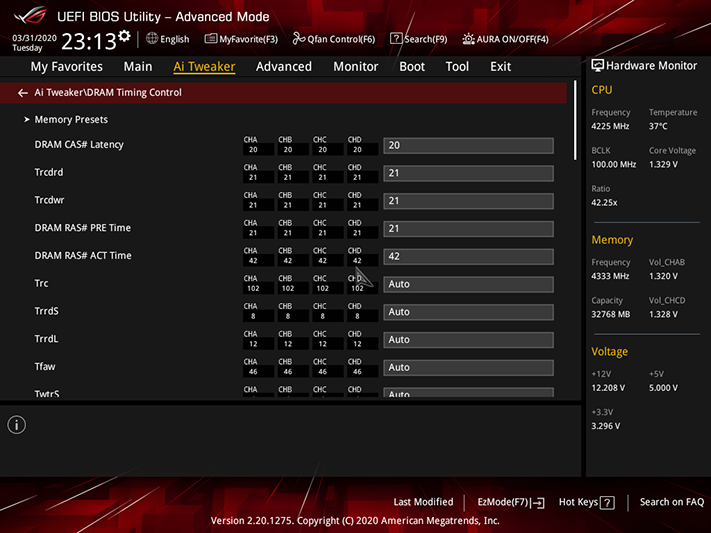Click the DRAM RAS# ACT Time field

[468, 257]
